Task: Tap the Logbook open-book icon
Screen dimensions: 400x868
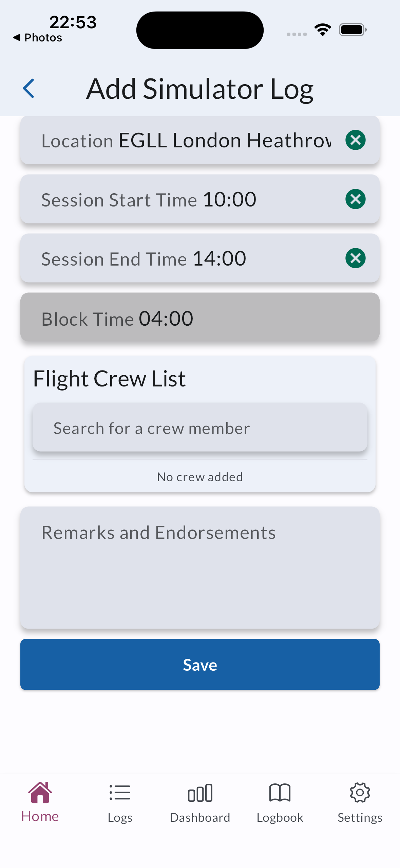Action: tap(280, 792)
